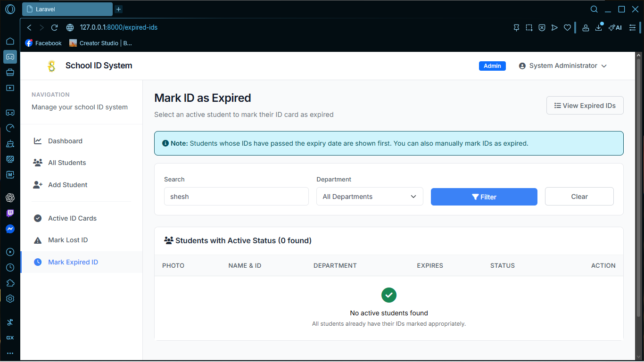
Task: Select the Laravel browser tab
Action: coord(67,9)
